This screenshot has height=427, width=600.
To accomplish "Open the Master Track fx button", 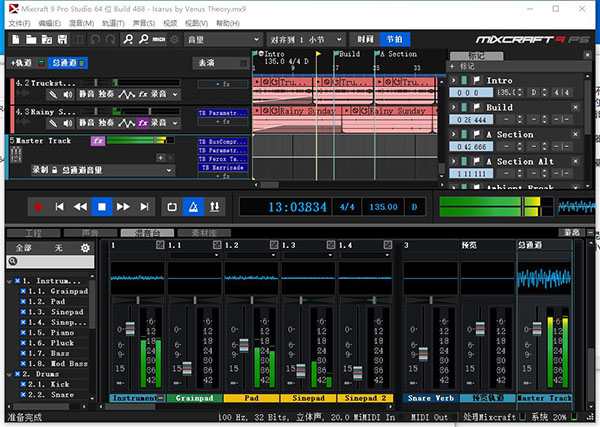I will [98, 141].
